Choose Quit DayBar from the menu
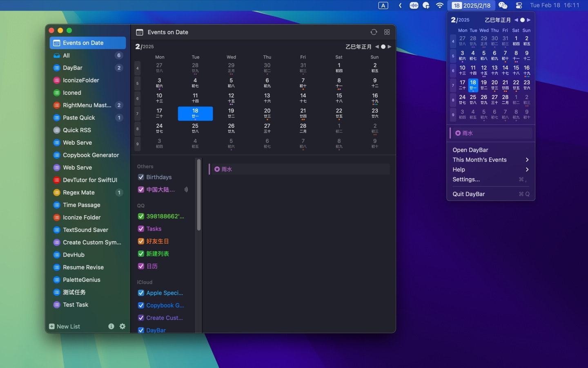 point(469,194)
